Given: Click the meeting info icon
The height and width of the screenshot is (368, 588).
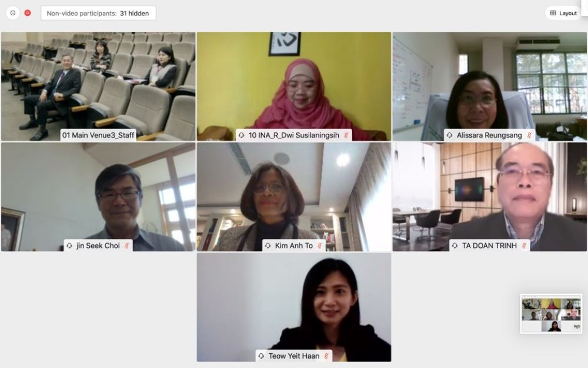Looking at the screenshot, I should coord(13,13).
